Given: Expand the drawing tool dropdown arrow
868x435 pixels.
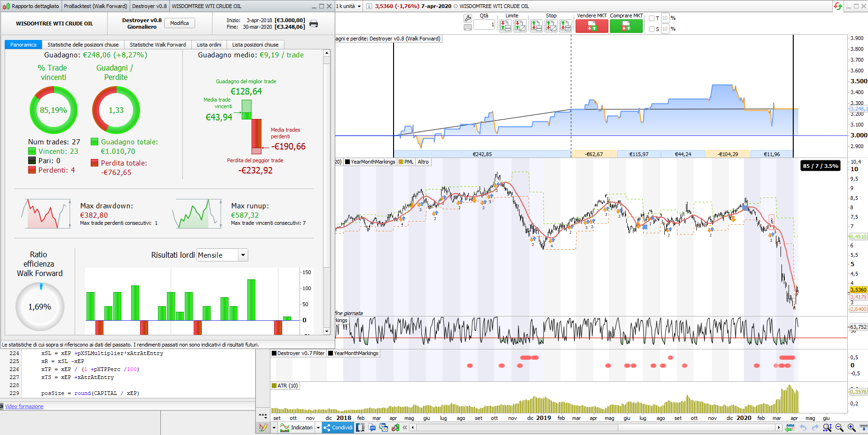Looking at the screenshot, I should [x=273, y=427].
